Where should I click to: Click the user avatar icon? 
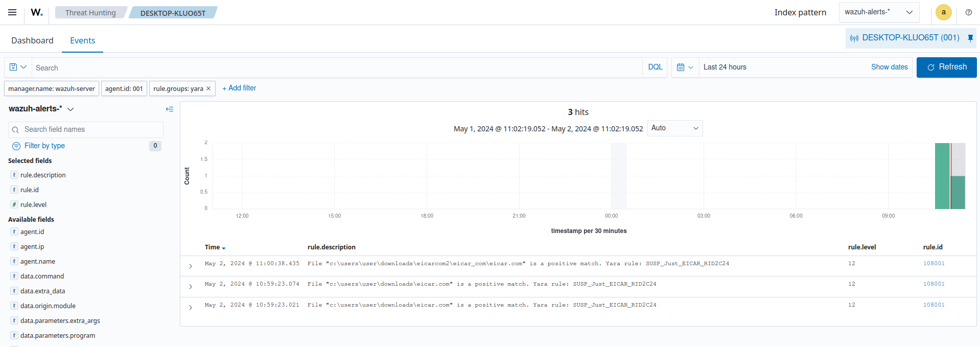click(x=943, y=12)
